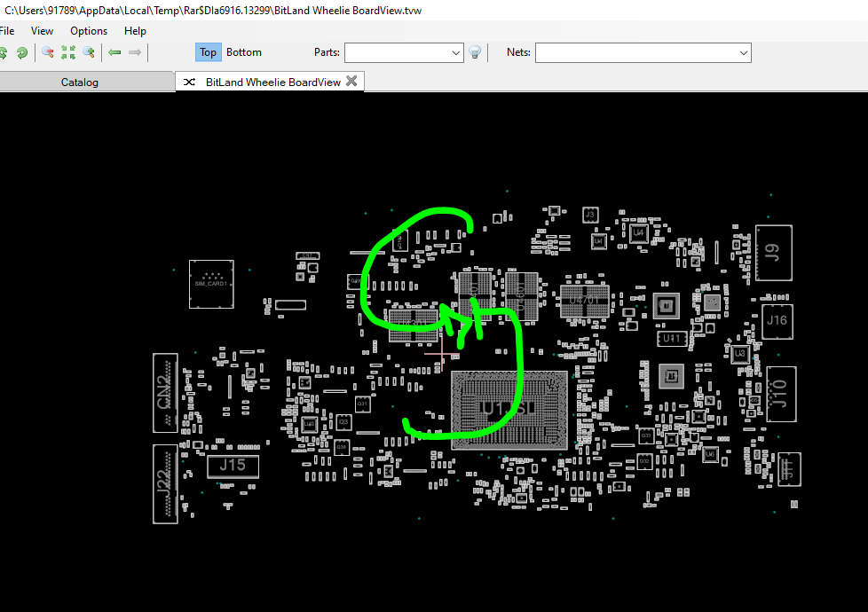Click the light bulb icon beside Parts

(475, 52)
